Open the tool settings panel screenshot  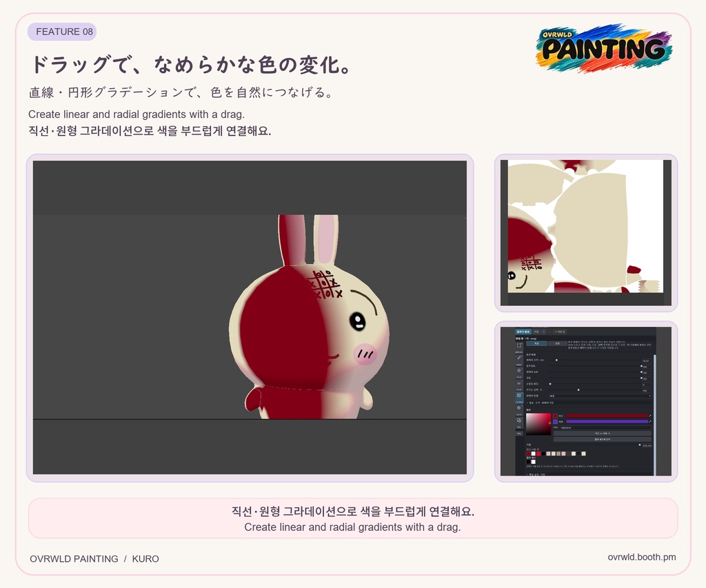(x=586, y=401)
